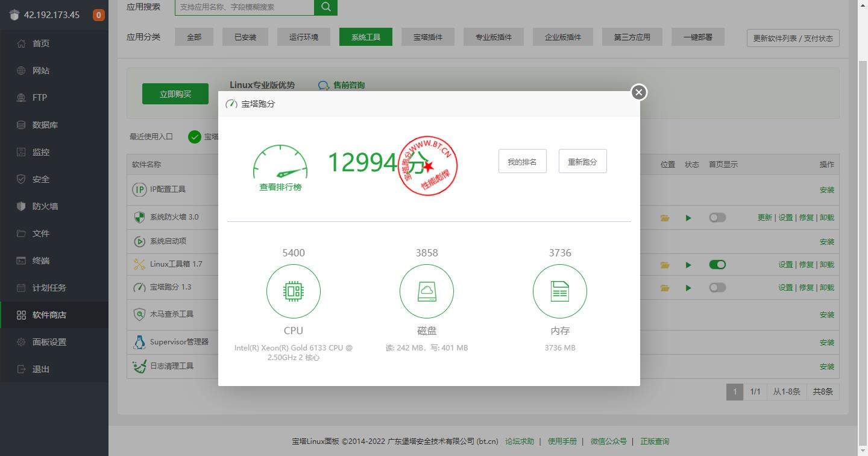Click 卸载 for 系统防火墙 3.0

pyautogui.click(x=827, y=218)
